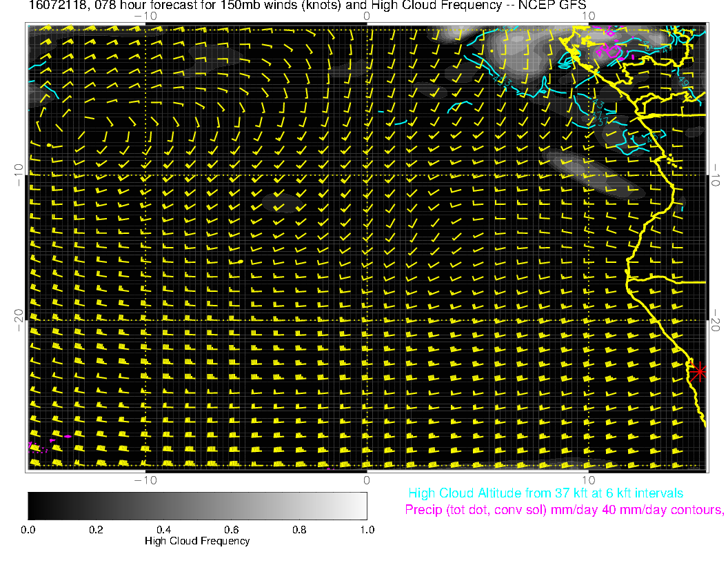The image size is (728, 563).
Task: Click the left axis '-10' latitude label
Action: 19,175
